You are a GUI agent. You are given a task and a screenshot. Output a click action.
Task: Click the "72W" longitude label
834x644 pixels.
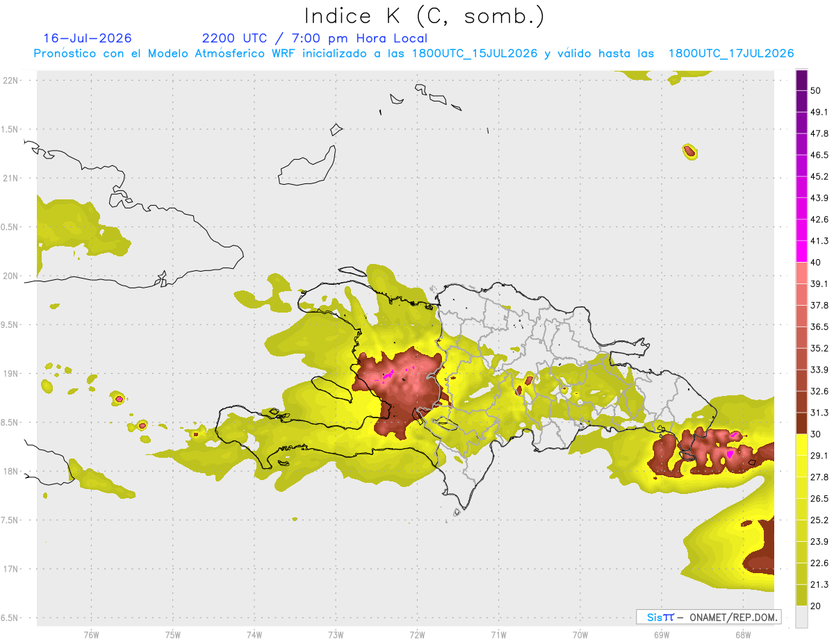(417, 635)
